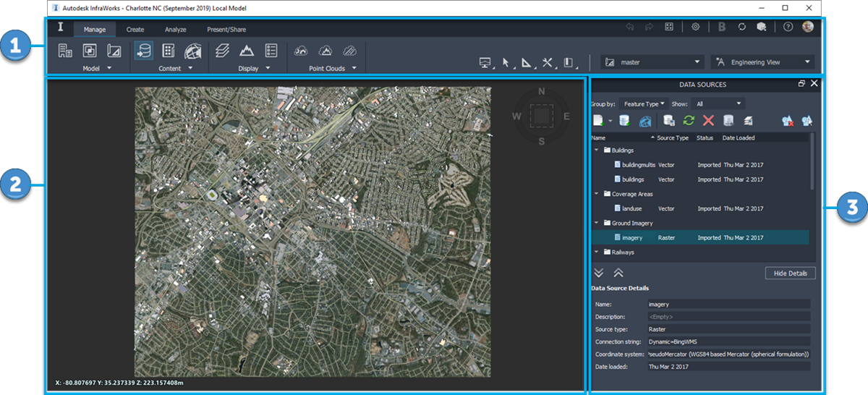Open the help question mark icon
868x395 pixels.
click(788, 27)
